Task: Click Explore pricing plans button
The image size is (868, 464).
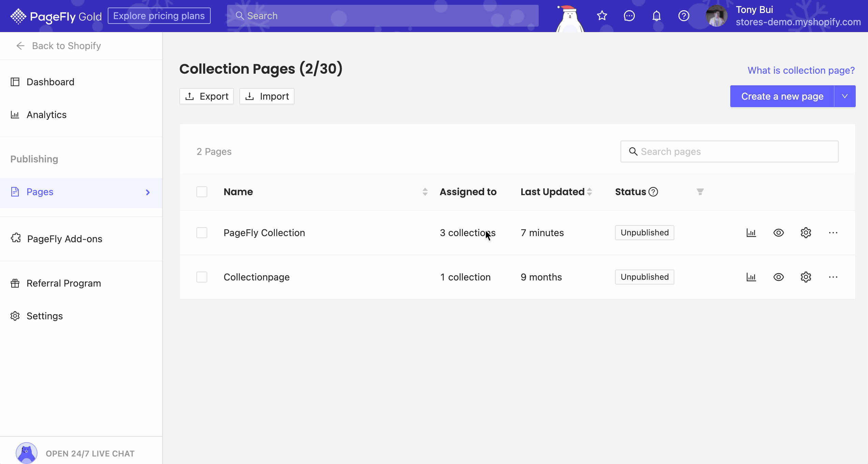Action: [x=159, y=16]
